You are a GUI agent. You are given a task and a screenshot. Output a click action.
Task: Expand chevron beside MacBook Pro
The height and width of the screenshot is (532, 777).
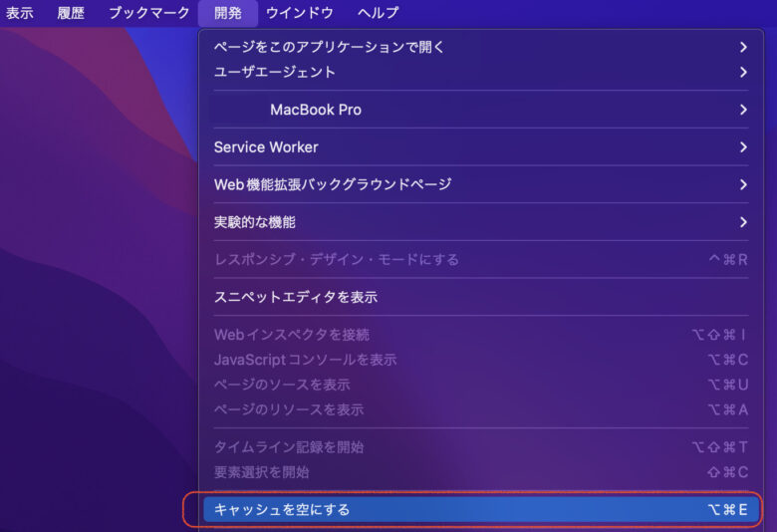click(x=743, y=110)
